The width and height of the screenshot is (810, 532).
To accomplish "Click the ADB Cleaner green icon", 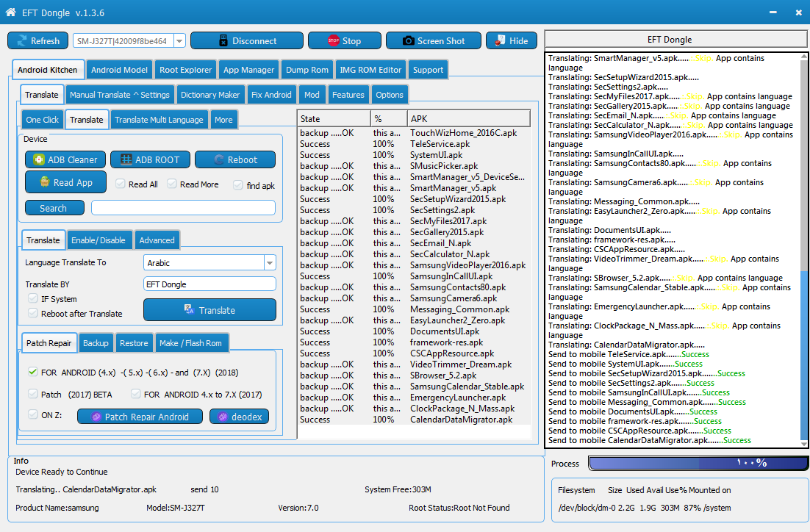I will pos(39,159).
